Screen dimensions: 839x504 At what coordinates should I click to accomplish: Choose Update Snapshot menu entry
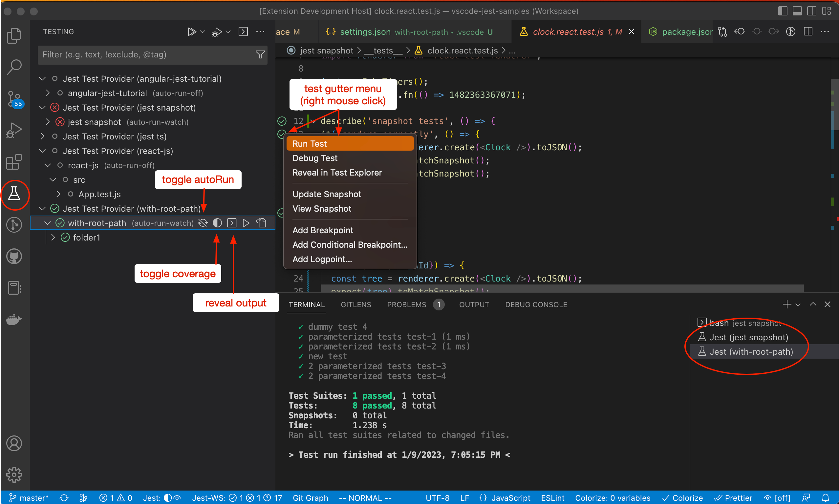click(350, 194)
